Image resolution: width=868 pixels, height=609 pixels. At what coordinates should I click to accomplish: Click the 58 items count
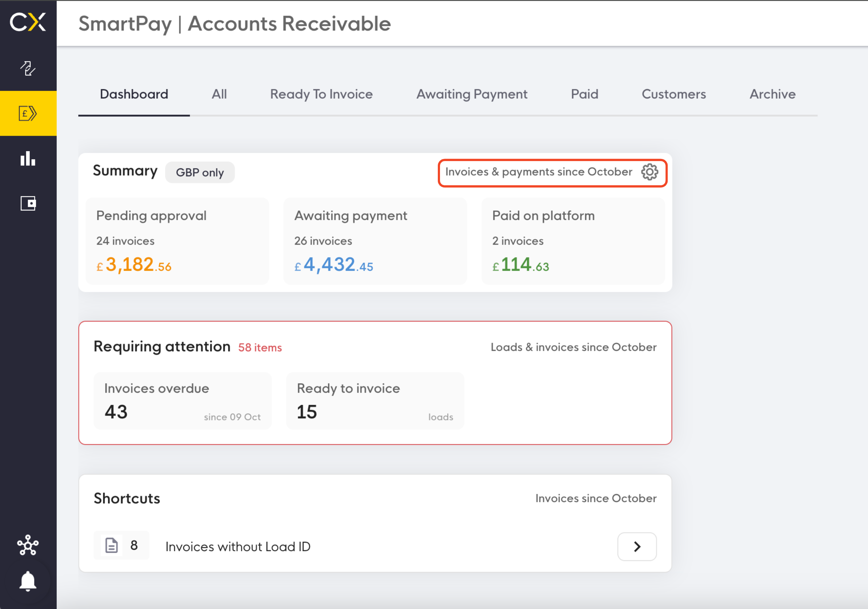tap(260, 348)
